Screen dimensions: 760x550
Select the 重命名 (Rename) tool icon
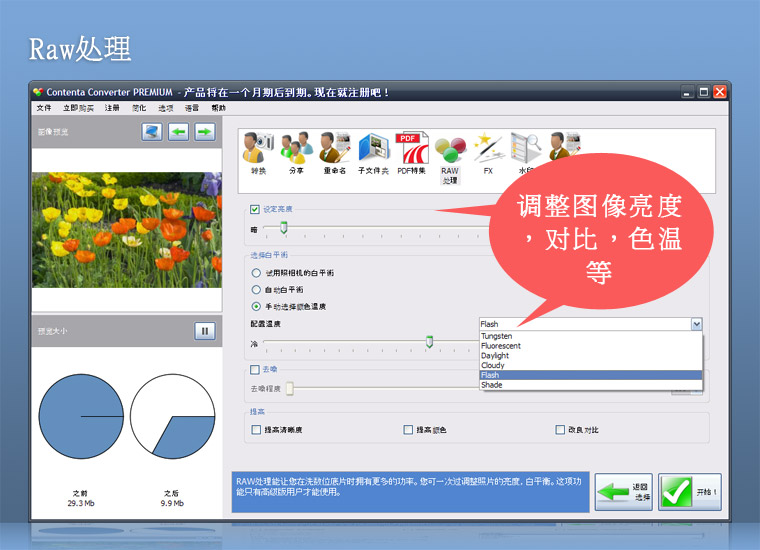pos(335,148)
